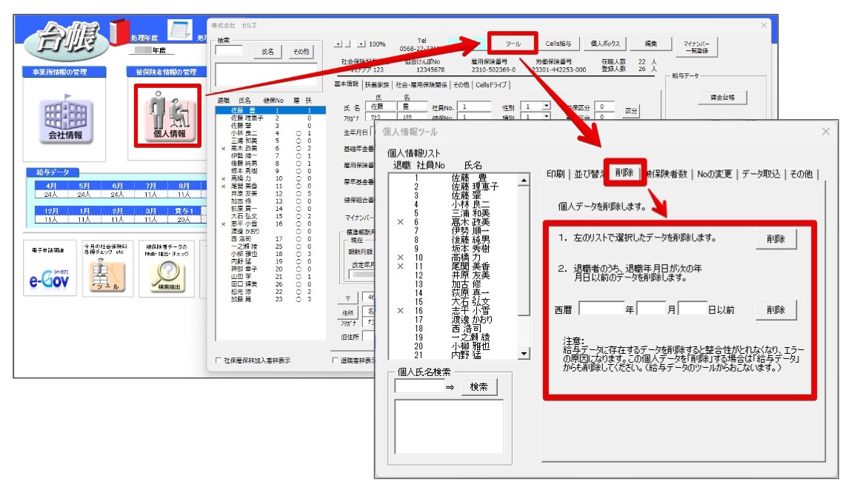857x504 pixels.
Task: Switch to the 削除 tab
Action: pos(624,172)
